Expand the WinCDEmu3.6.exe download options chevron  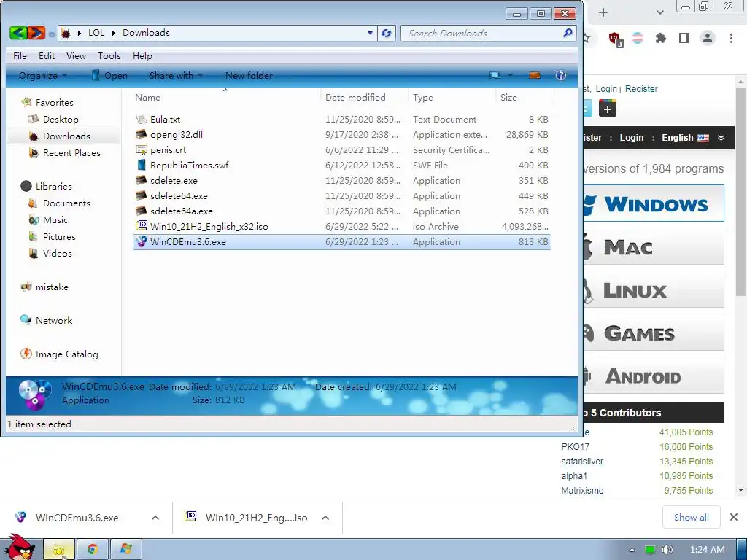(155, 518)
